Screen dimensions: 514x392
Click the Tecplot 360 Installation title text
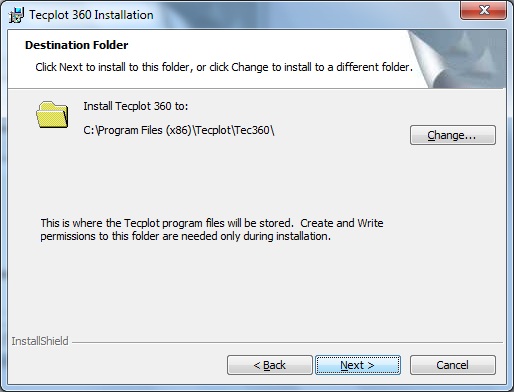coord(91,15)
